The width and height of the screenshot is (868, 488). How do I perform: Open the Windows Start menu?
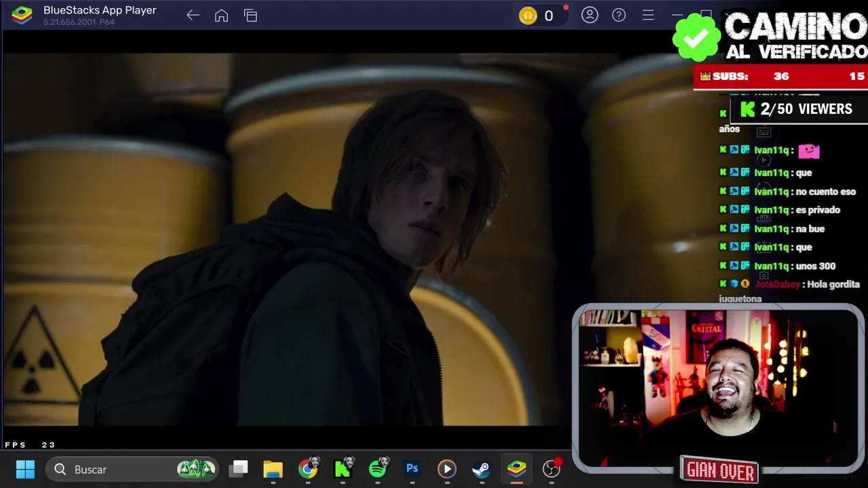pyautogui.click(x=25, y=469)
